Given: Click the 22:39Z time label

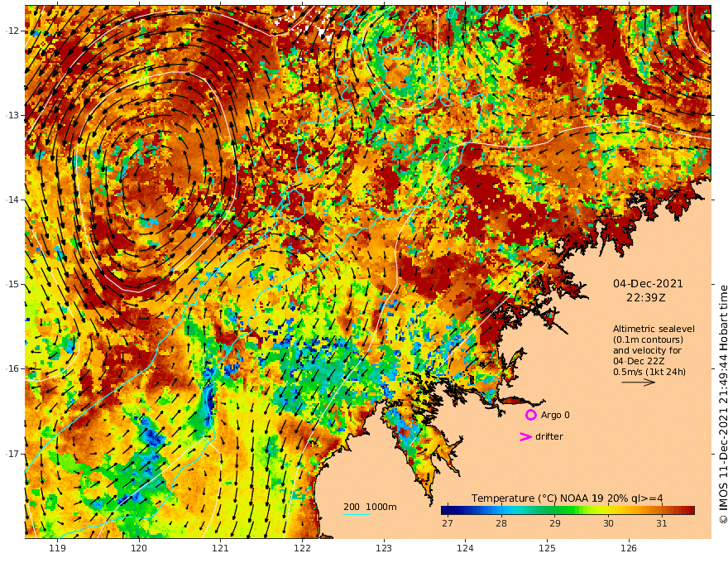Looking at the screenshot, I should pyautogui.click(x=646, y=297).
